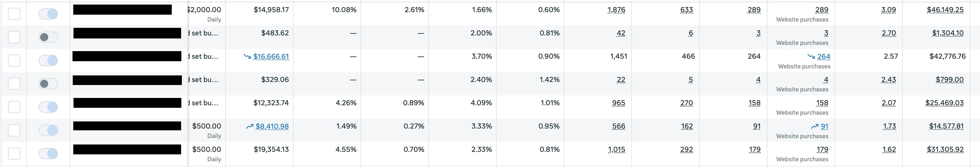The width and height of the screenshot is (980, 167).
Task: Check the box for the $19,354.13 row
Action: 14,154
